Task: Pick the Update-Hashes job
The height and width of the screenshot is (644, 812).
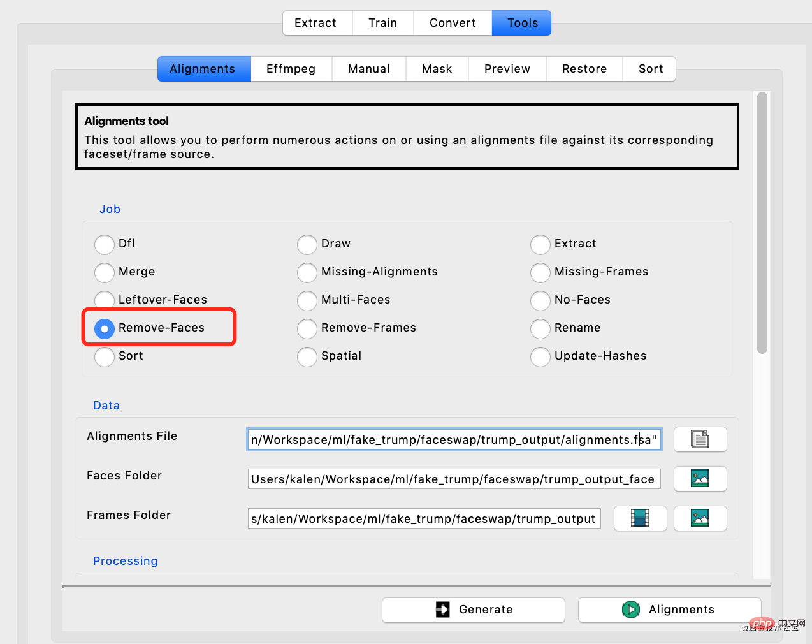Action: click(540, 356)
